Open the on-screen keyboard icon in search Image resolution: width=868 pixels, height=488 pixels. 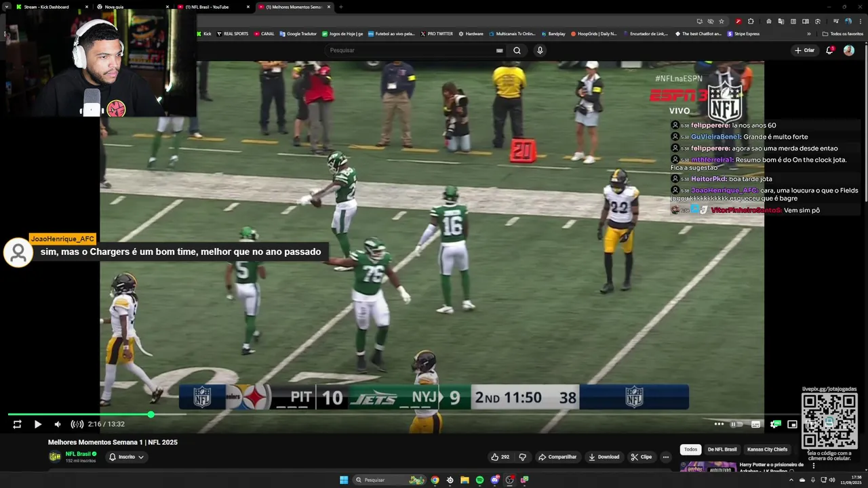point(500,50)
